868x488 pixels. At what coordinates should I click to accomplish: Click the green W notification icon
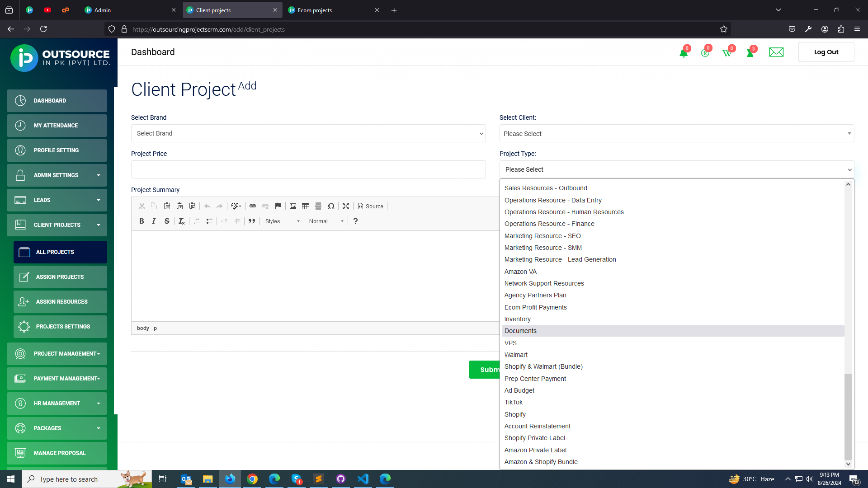pos(727,53)
